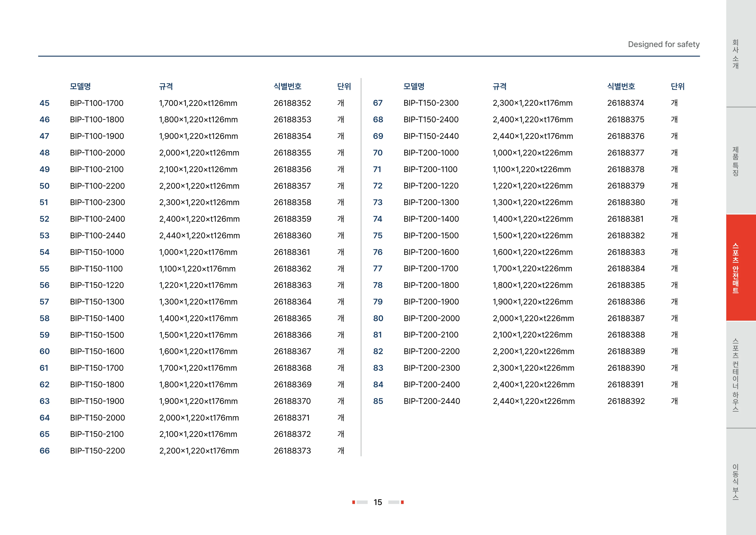Select the 스포츠 안전매트 red tab
Viewport: 756px width, 535px height.
coord(741,267)
